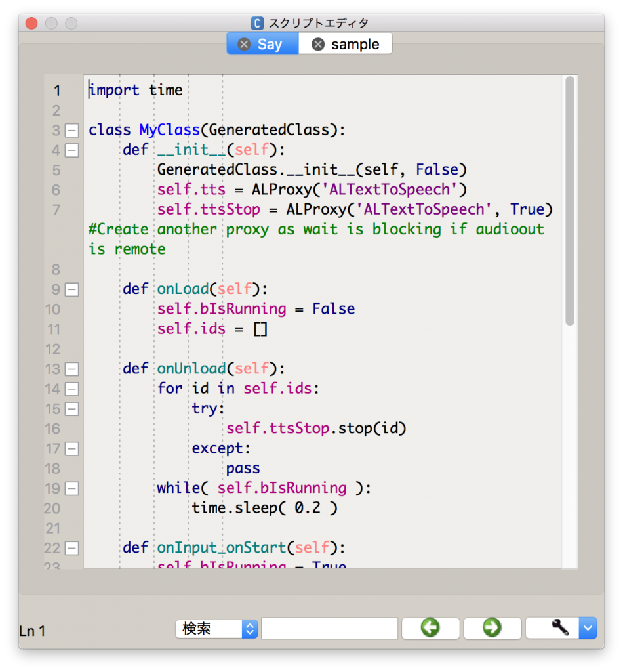The width and height of the screenshot is (623, 672).
Task: Close the Say script via its X icon
Action: point(244,43)
